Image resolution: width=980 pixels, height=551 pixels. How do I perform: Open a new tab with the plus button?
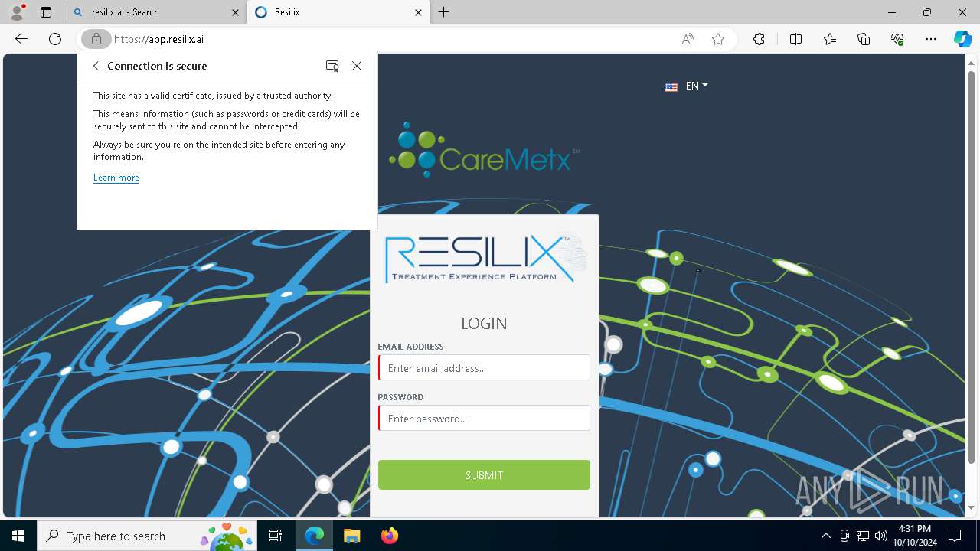444,12
